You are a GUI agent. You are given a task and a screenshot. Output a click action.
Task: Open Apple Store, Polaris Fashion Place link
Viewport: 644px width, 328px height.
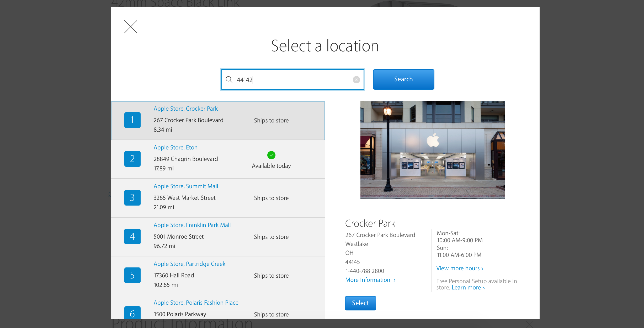tap(196, 303)
